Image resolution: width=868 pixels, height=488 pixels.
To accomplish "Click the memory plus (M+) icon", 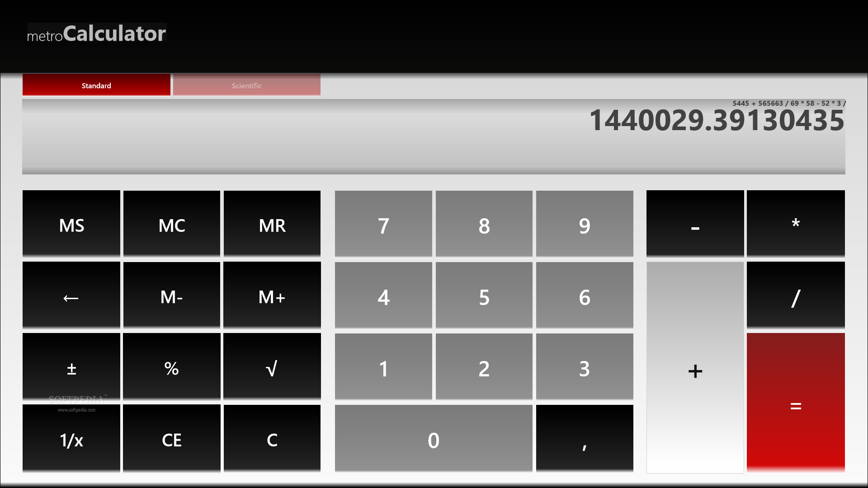I will [x=272, y=297].
